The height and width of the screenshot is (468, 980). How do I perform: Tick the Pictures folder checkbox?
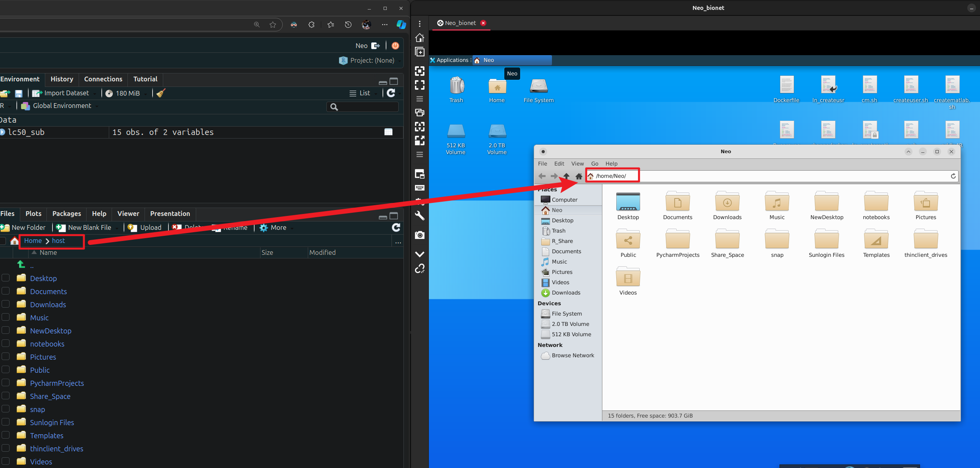pyautogui.click(x=6, y=356)
